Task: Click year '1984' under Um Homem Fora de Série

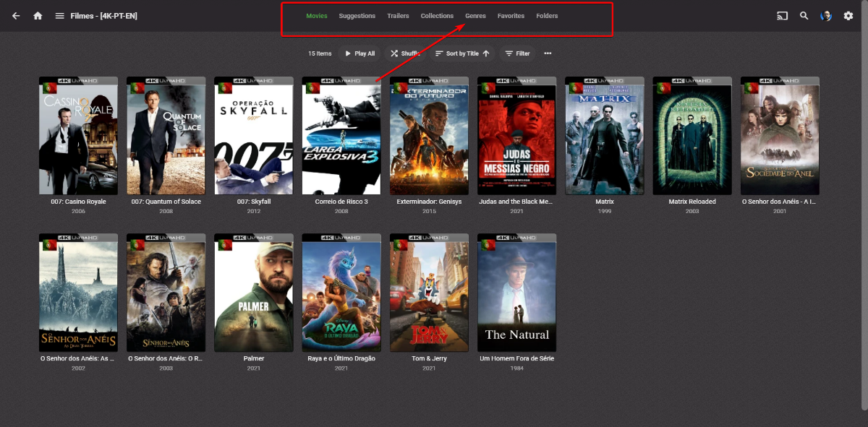Action: click(x=517, y=368)
